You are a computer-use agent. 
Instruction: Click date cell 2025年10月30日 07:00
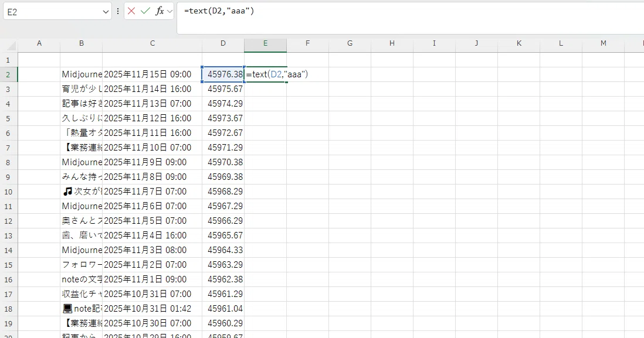coord(152,323)
